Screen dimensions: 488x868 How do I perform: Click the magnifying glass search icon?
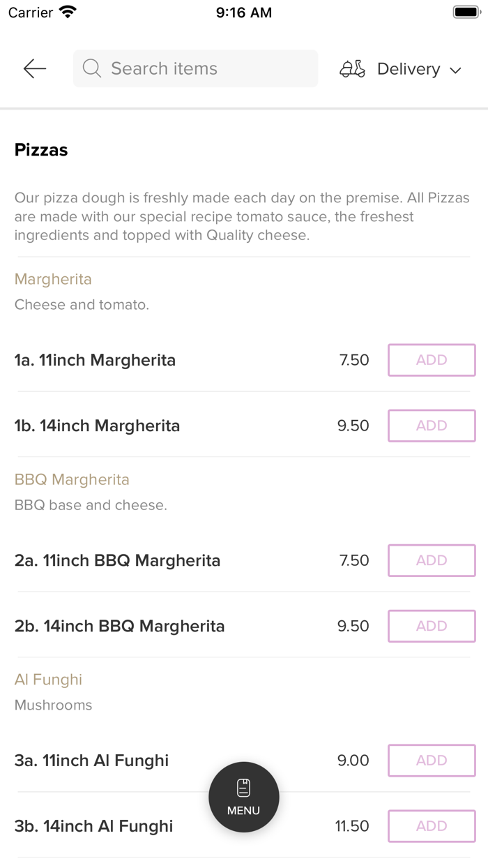point(91,68)
